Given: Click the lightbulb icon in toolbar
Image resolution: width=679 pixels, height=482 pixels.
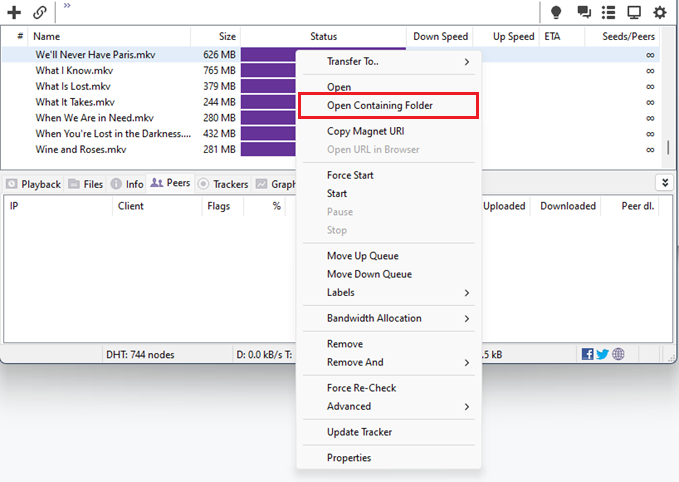Looking at the screenshot, I should click(x=556, y=12).
